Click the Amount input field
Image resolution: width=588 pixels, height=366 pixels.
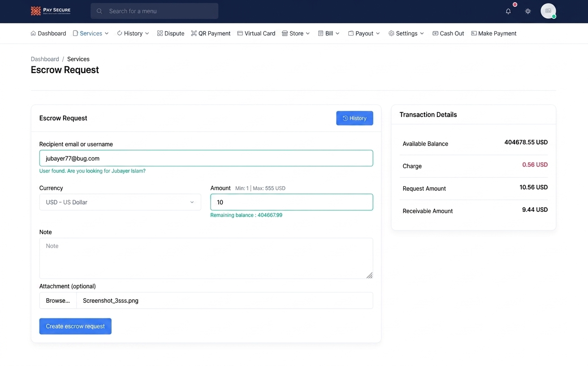pyautogui.click(x=292, y=202)
